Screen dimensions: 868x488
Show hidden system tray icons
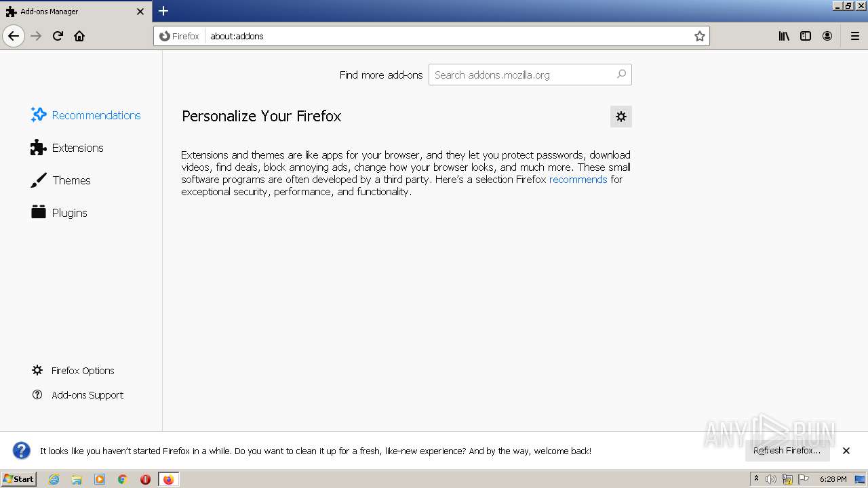756,479
